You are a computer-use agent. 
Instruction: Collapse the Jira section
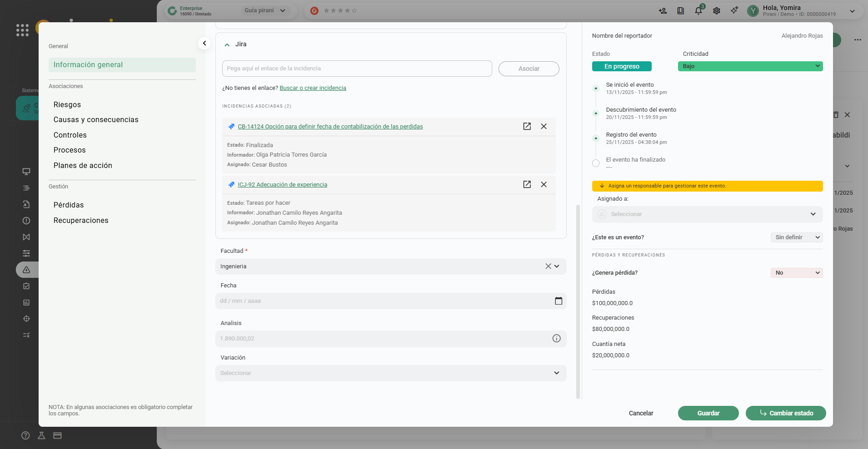227,44
